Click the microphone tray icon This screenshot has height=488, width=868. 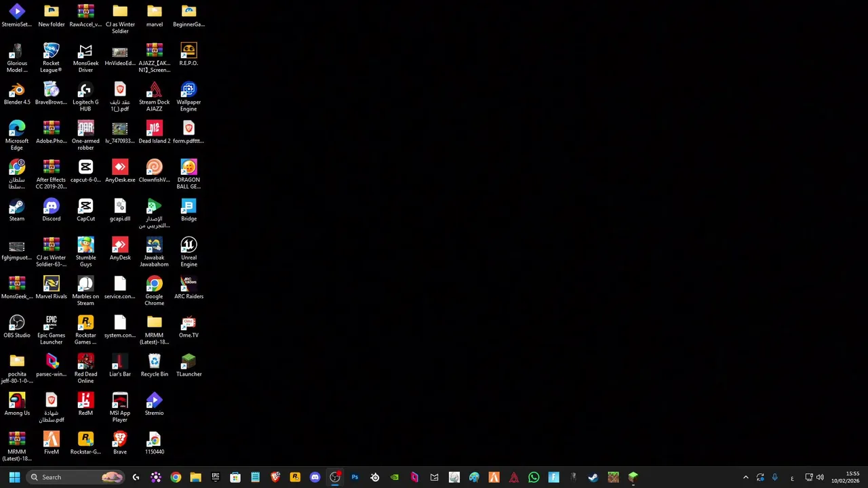point(774,477)
